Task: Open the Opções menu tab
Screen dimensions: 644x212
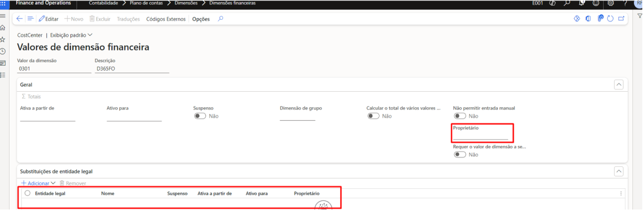Action: click(201, 19)
